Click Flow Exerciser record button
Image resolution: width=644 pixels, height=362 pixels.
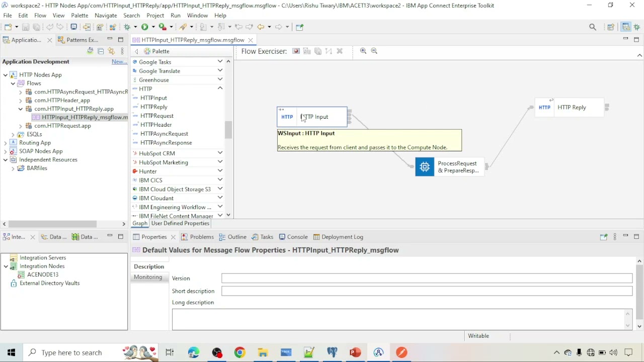(296, 51)
